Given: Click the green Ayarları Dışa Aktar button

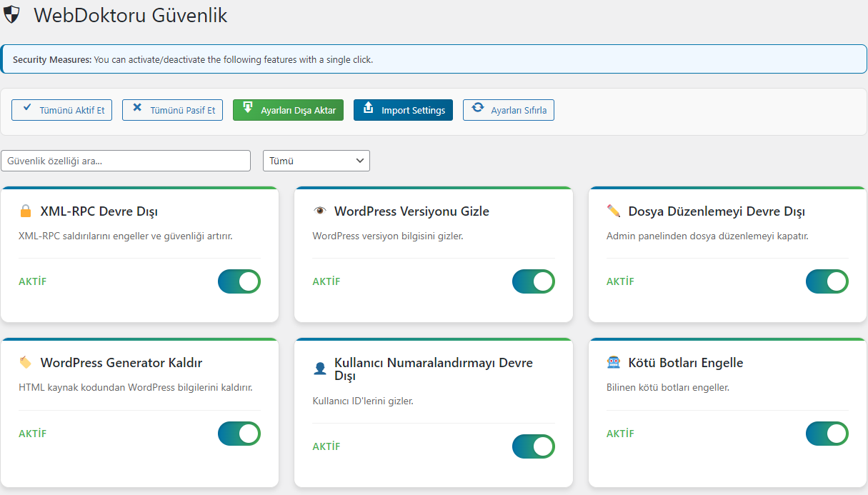Looking at the screenshot, I should (x=289, y=110).
